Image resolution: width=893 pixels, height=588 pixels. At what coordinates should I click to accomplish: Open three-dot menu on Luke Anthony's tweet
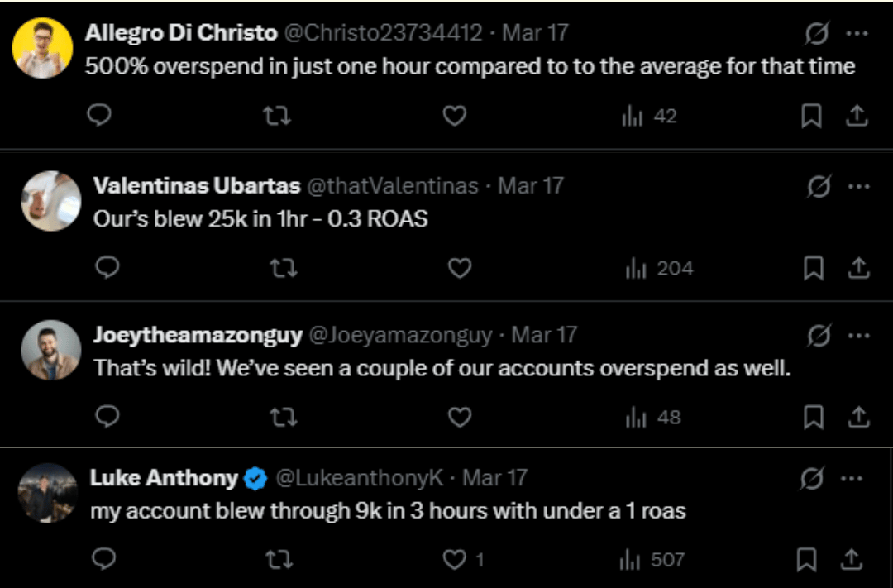(852, 478)
